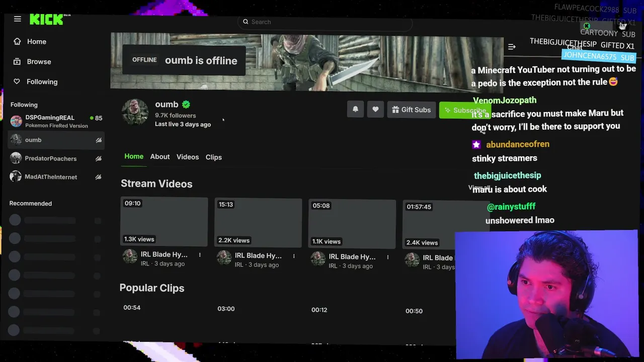Viewport: 644px width, 362px height.
Task: Click oumb profile avatar
Action: (135, 112)
